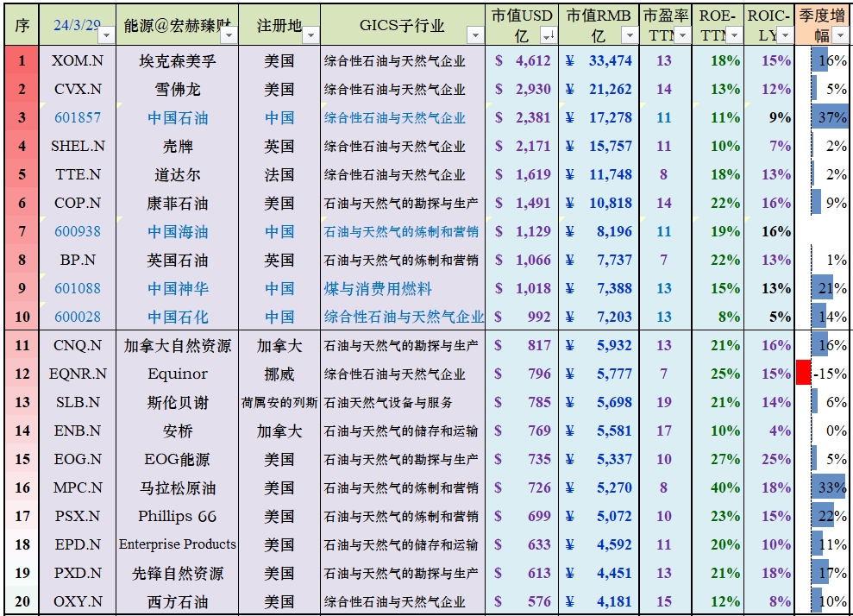Screen dimensions: 853x616
Task: Select company name 加拿大自然资源
Action: tap(178, 345)
